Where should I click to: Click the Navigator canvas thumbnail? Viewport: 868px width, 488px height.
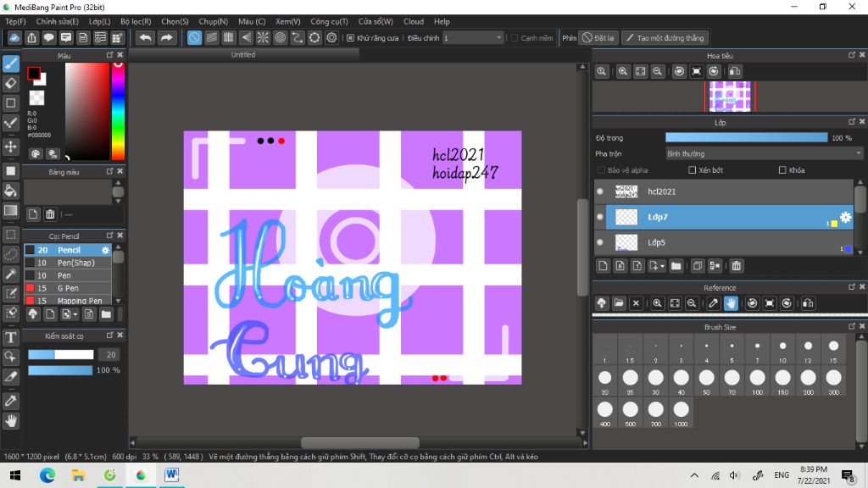point(730,97)
